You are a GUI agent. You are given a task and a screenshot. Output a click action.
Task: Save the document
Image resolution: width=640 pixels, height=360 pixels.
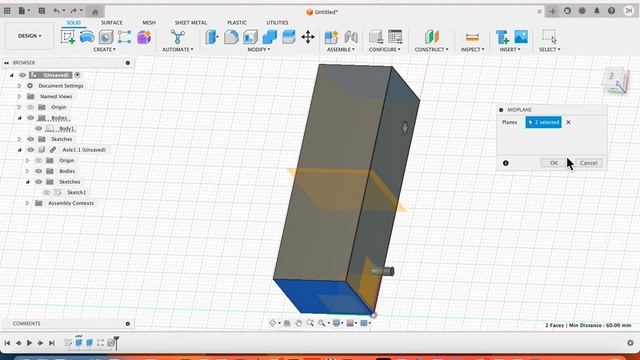42,11
